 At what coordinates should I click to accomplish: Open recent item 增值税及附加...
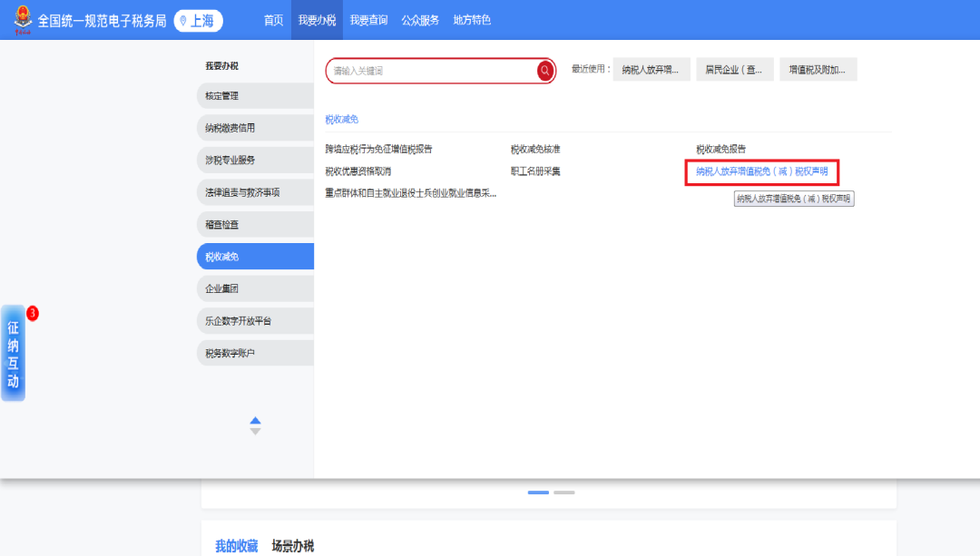point(818,69)
